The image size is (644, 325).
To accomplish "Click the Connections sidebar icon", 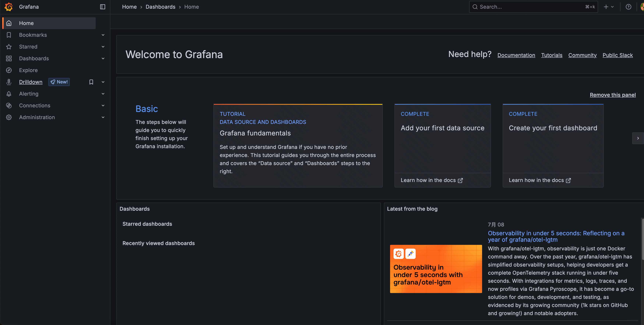I will pyautogui.click(x=9, y=105).
